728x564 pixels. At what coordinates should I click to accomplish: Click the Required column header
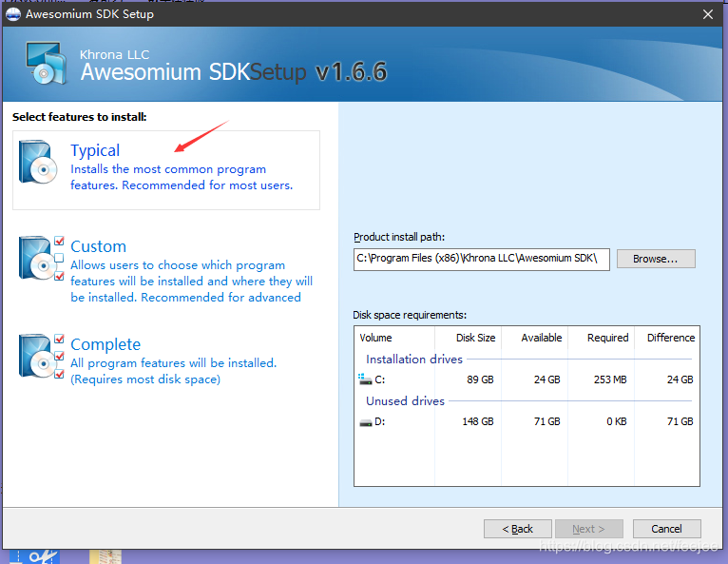pos(602,338)
